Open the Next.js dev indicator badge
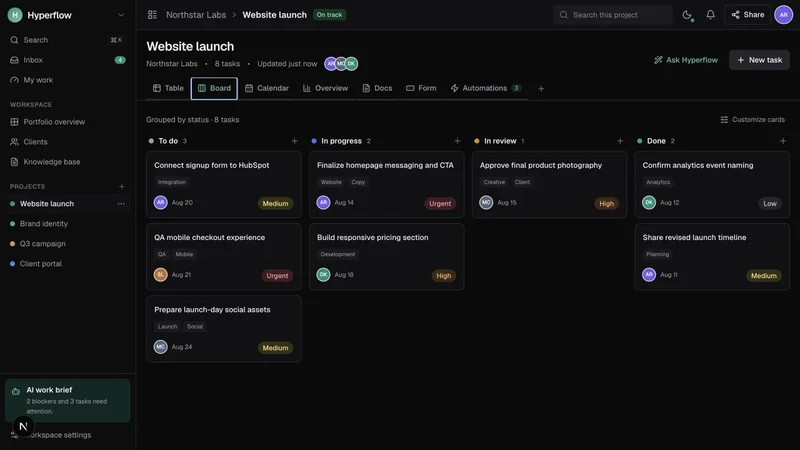 (23, 427)
